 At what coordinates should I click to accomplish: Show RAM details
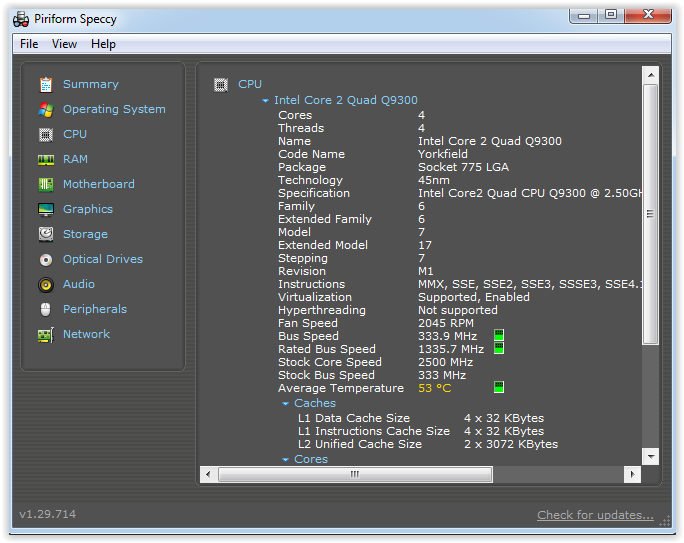(x=75, y=159)
